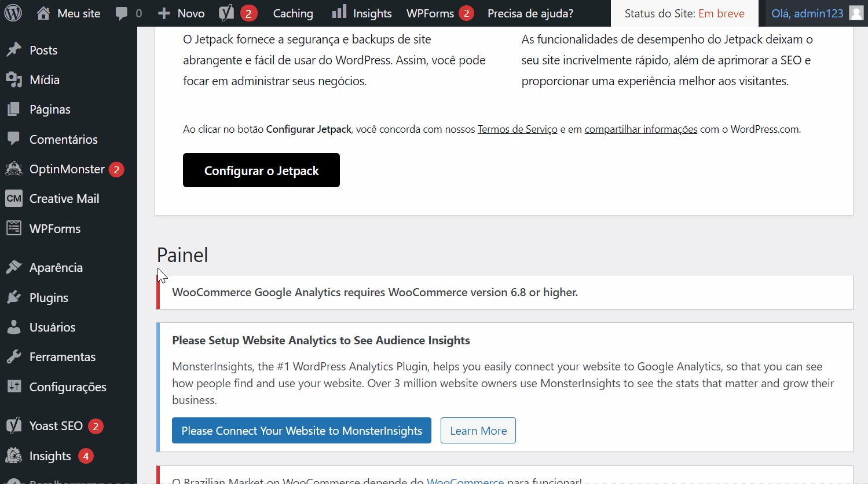Open WPForms in the admin bar
Viewport: 868px width, 484px height.
point(430,13)
